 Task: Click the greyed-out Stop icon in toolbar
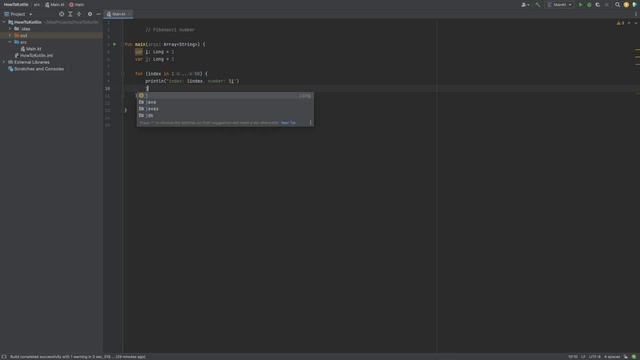[607, 5]
